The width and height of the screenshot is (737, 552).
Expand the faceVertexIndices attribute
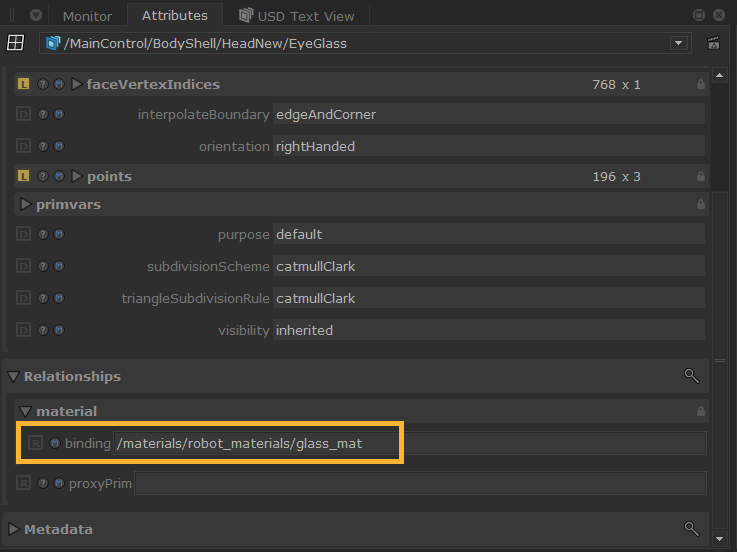(77, 85)
